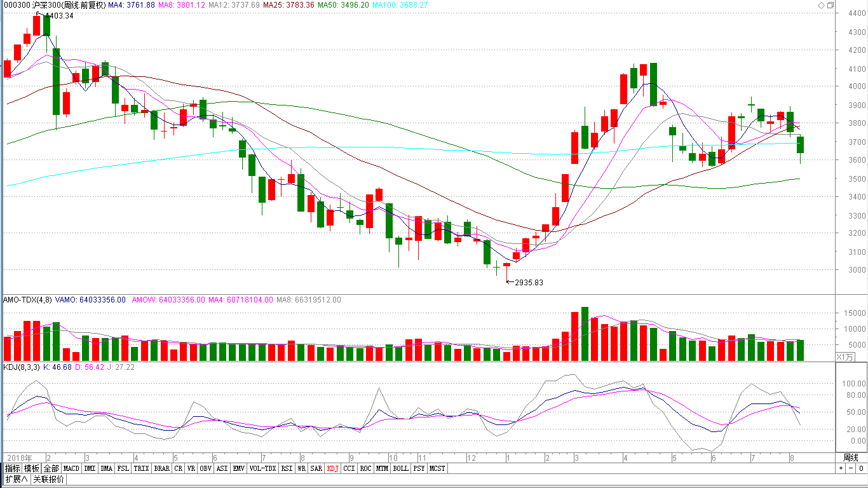Image resolution: width=868 pixels, height=488 pixels.
Task: Click the 000300 沪深300 chart title
Action: coord(54,5)
